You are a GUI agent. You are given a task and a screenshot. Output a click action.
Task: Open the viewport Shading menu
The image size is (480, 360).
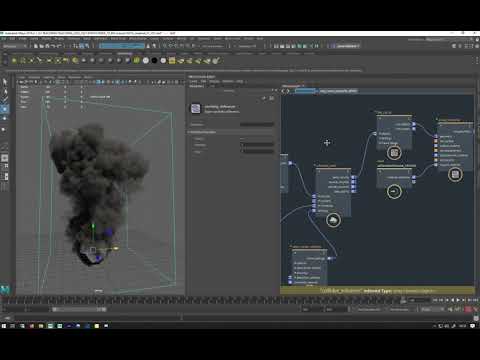click(x=34, y=77)
